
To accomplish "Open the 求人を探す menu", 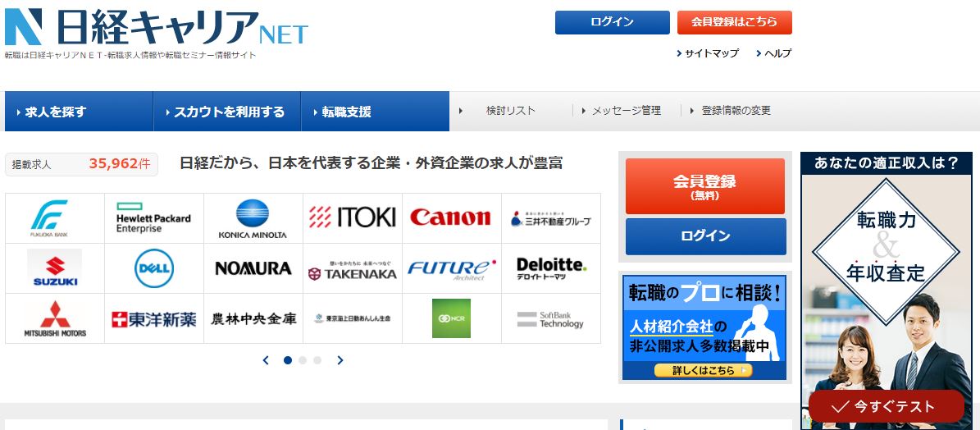I will (79, 112).
